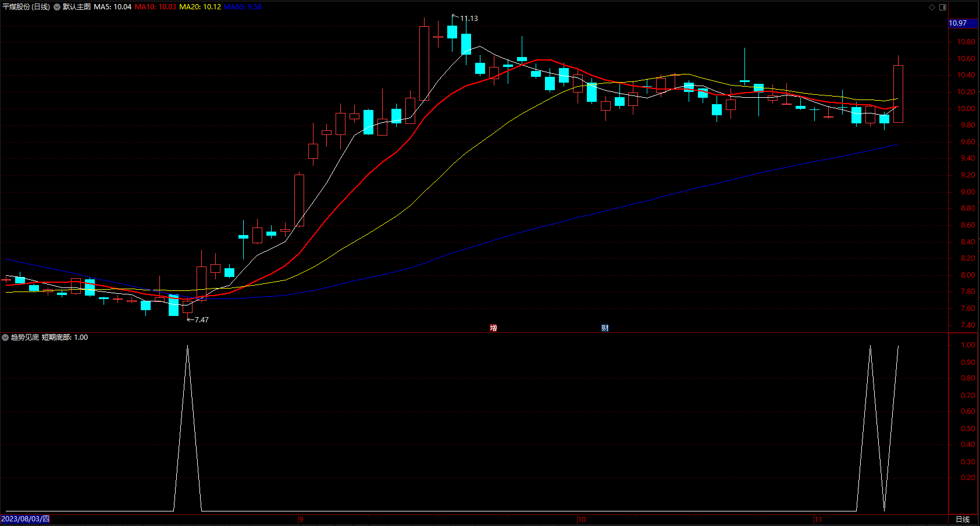Click the blue MA60 indicator label
Image resolution: width=980 pixels, height=526 pixels.
[243, 7]
